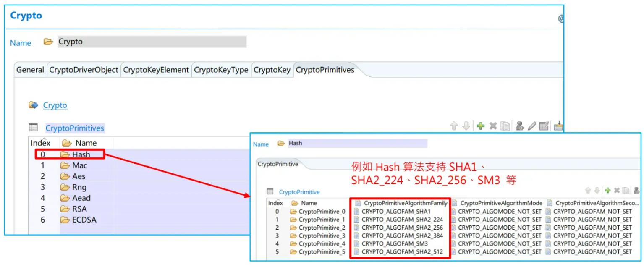Switch to the CryptoKey tab
Screen dimensions: 644x267
[272, 70]
